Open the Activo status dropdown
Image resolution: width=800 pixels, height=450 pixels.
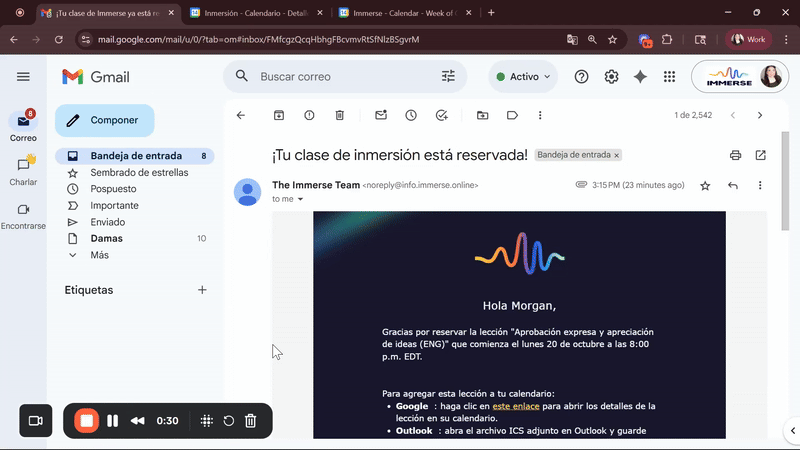tap(524, 77)
